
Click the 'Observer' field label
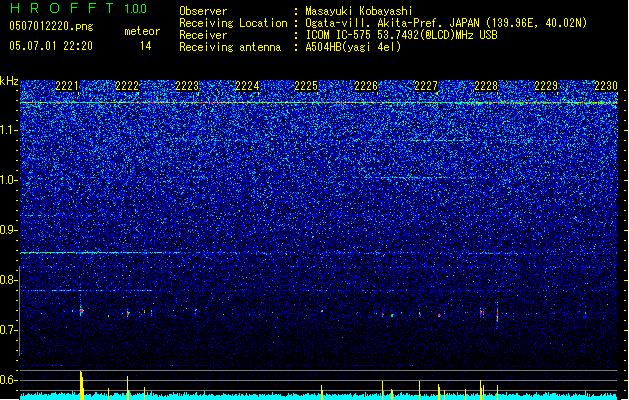click(203, 11)
